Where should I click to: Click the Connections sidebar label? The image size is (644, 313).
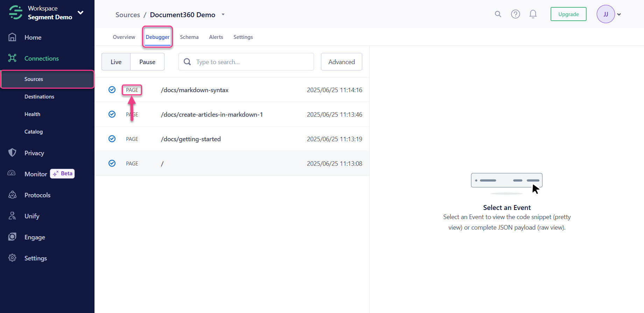tap(42, 59)
